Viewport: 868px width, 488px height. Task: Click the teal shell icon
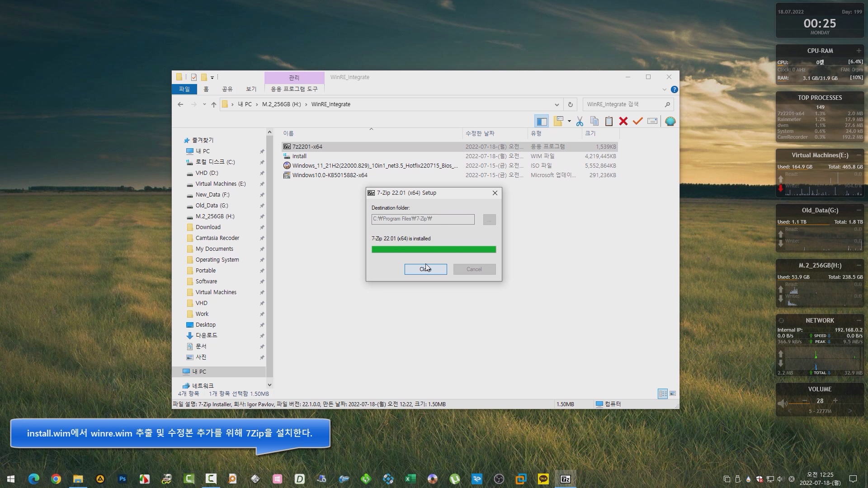[x=670, y=121]
